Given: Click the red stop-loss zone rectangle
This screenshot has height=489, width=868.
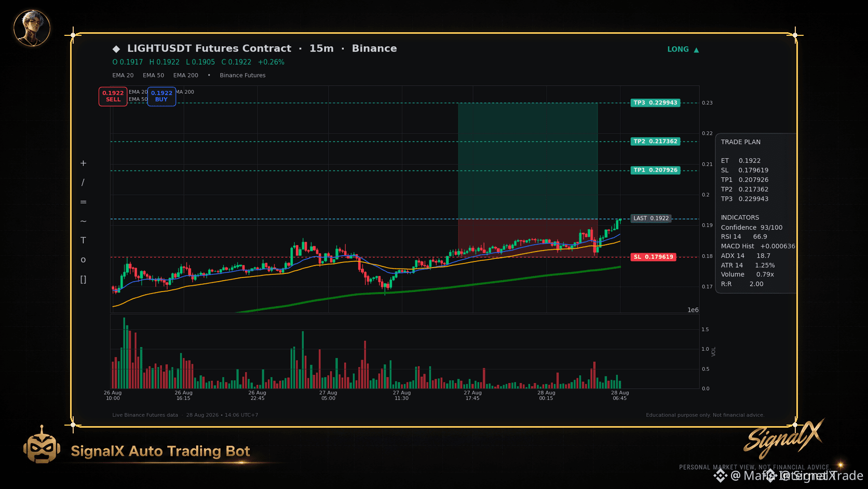Looking at the screenshot, I should coord(528,238).
